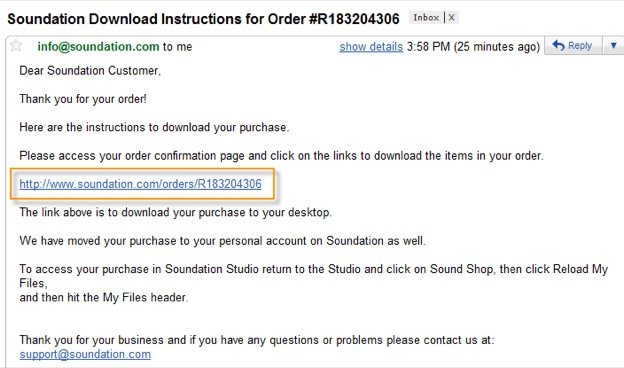Click the "and then hit the My Files header" line
Viewport: 624px width, 368px height.
[x=103, y=298]
